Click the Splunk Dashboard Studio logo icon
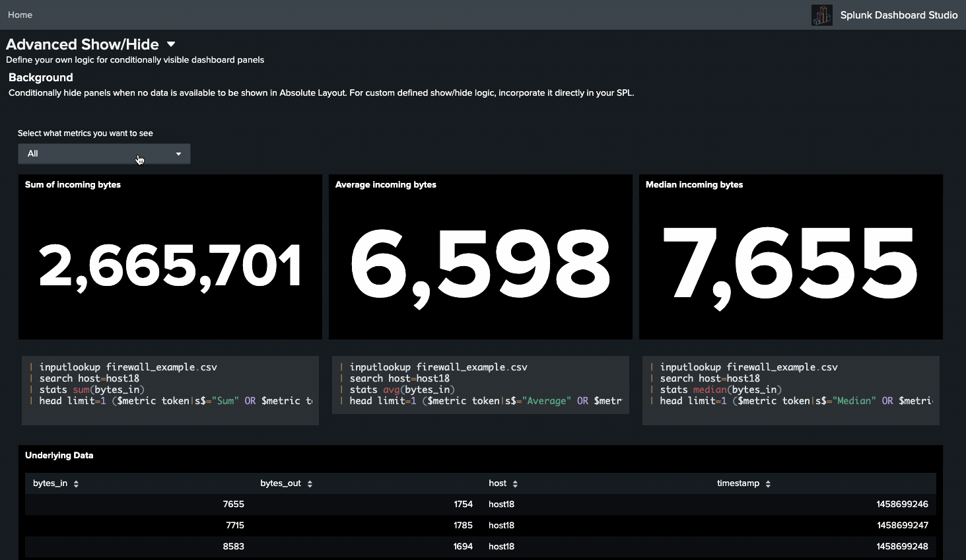The image size is (966, 560). [x=822, y=15]
